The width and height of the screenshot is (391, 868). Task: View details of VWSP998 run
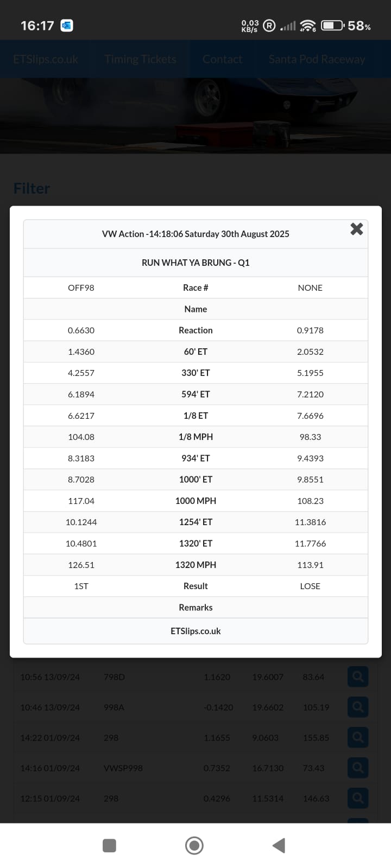click(358, 768)
